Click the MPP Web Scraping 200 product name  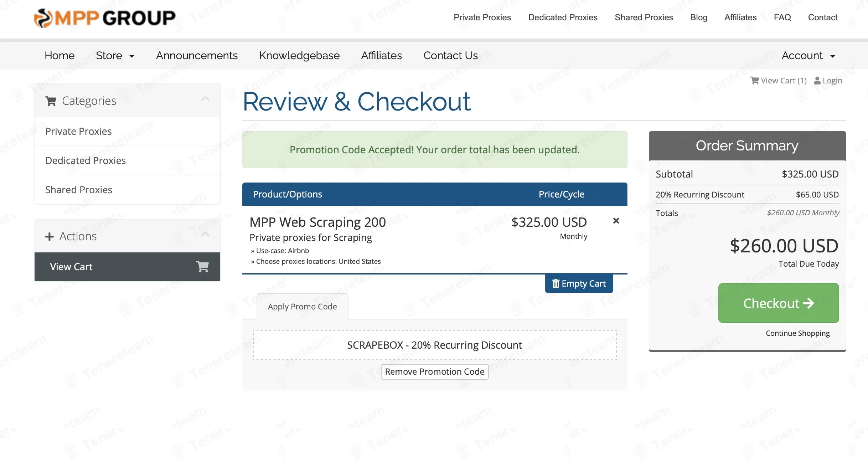317,222
